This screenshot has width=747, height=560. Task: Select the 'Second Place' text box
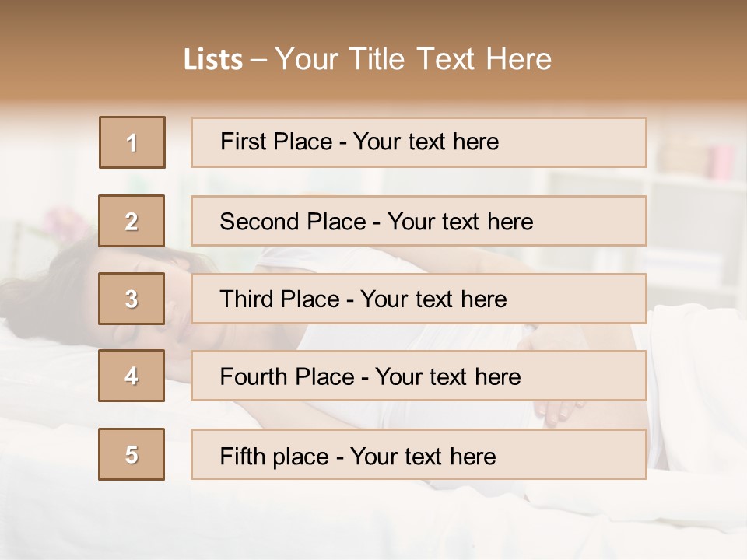point(419,221)
